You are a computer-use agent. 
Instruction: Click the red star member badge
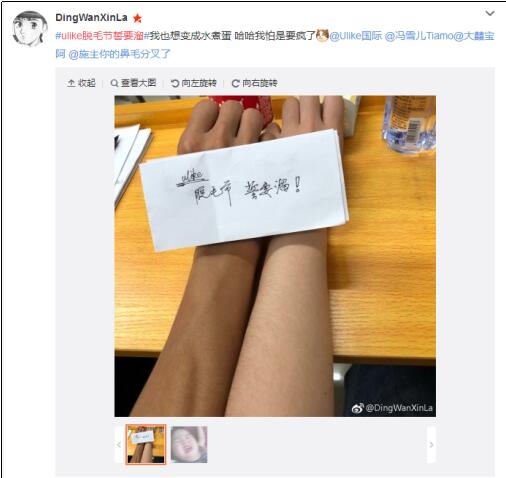(137, 18)
